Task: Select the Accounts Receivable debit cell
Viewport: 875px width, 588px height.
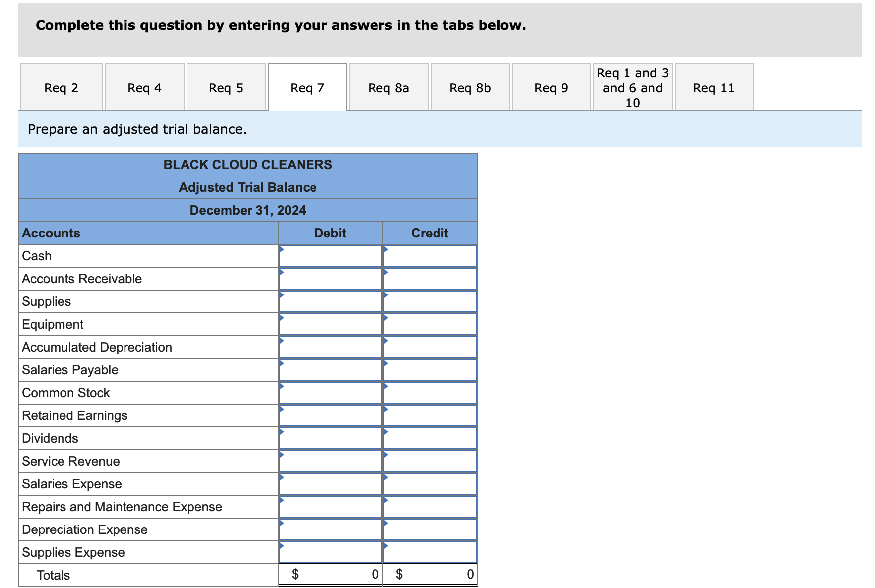Action: pyautogui.click(x=330, y=279)
